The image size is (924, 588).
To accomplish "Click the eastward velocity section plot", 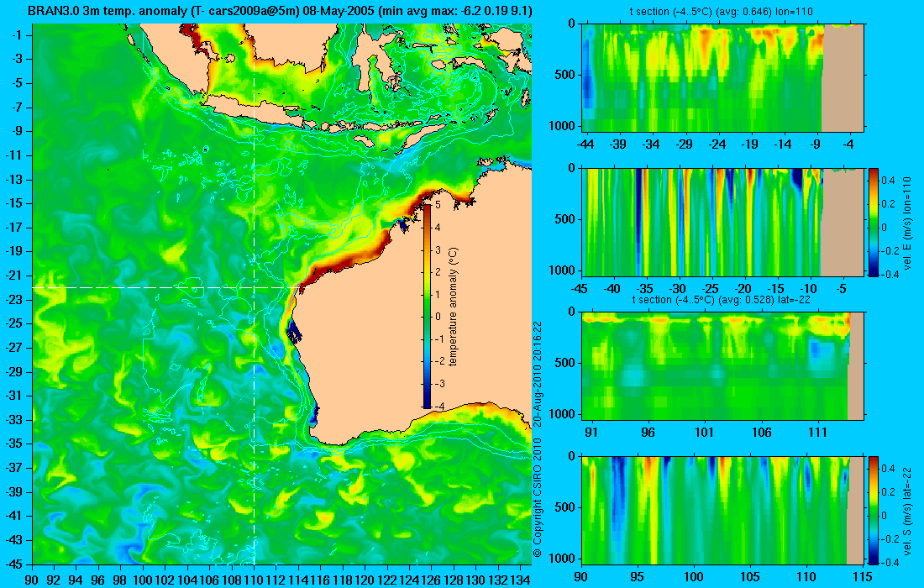I will click(723, 222).
